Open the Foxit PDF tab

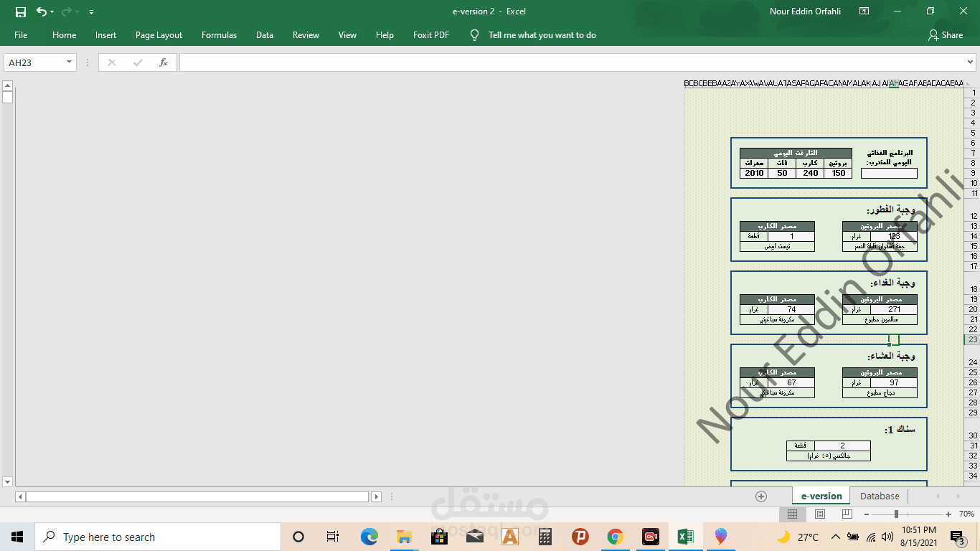[x=431, y=35]
